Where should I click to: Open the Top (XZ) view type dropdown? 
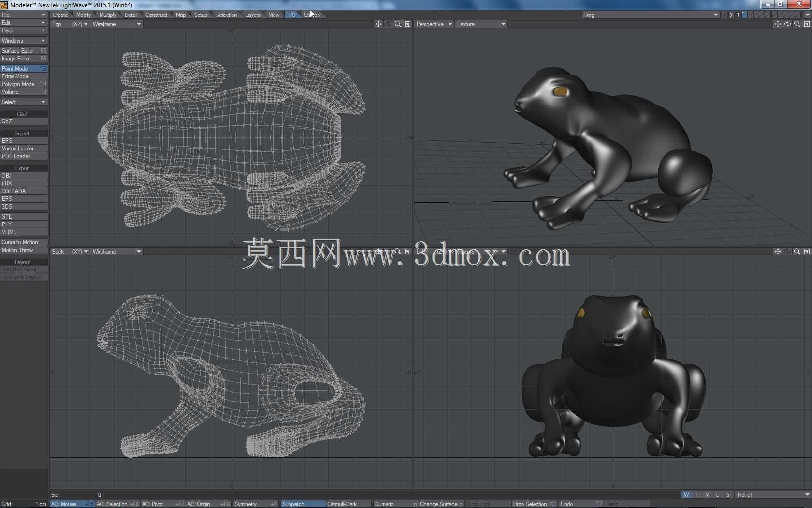point(70,24)
